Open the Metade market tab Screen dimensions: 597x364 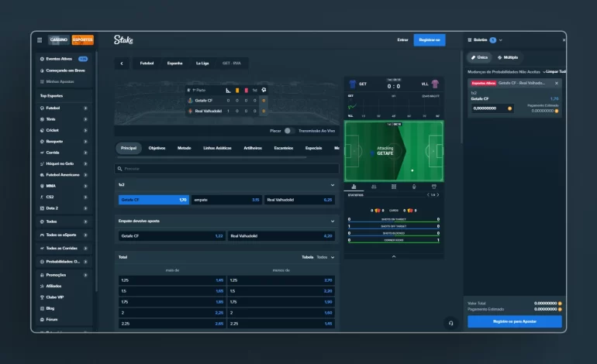[185, 148]
